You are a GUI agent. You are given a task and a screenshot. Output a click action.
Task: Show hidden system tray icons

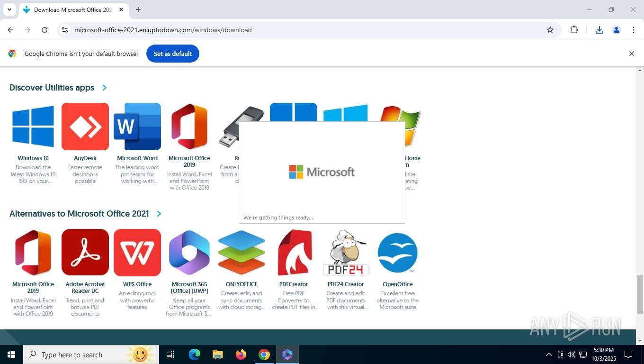pos(549,355)
